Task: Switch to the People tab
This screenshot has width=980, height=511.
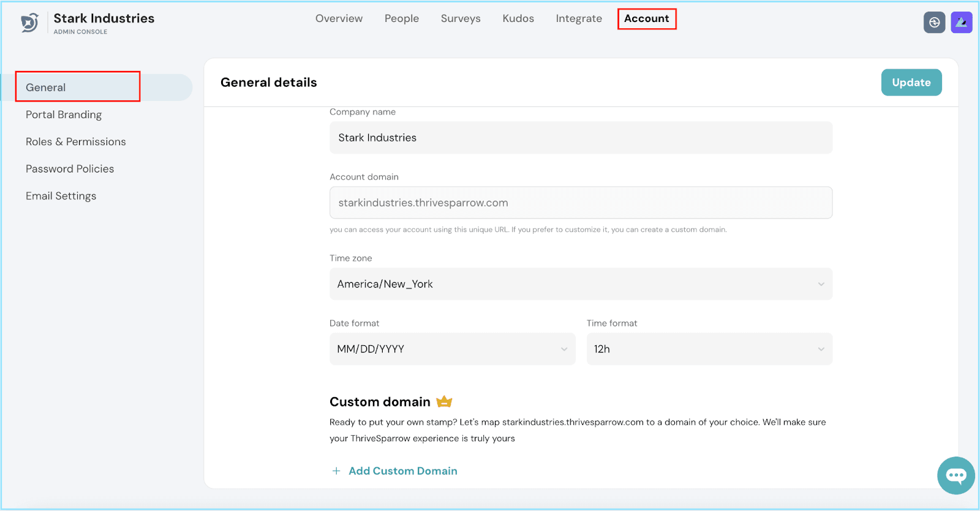Action: click(x=402, y=18)
